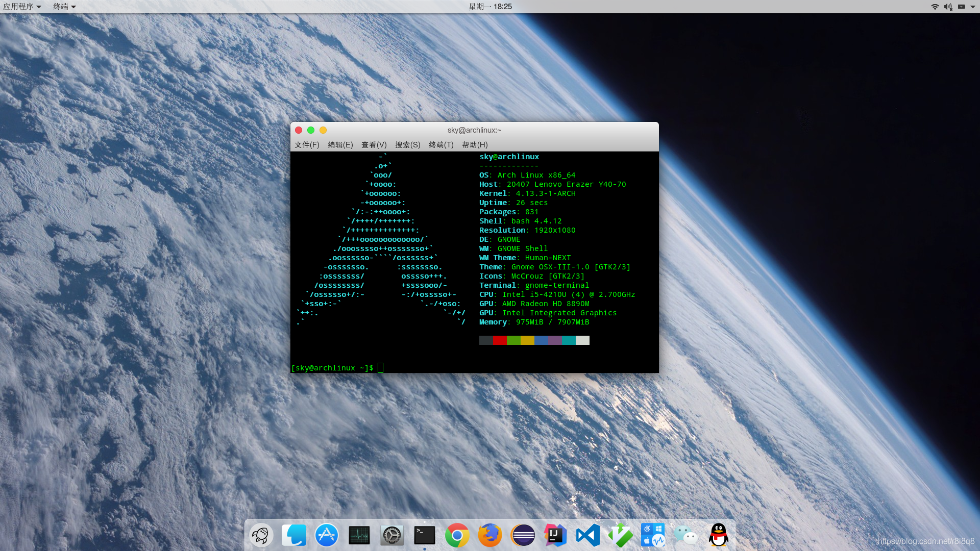980x551 pixels.
Task: Open the rocket Launchpad icon in dock
Action: click(x=261, y=535)
